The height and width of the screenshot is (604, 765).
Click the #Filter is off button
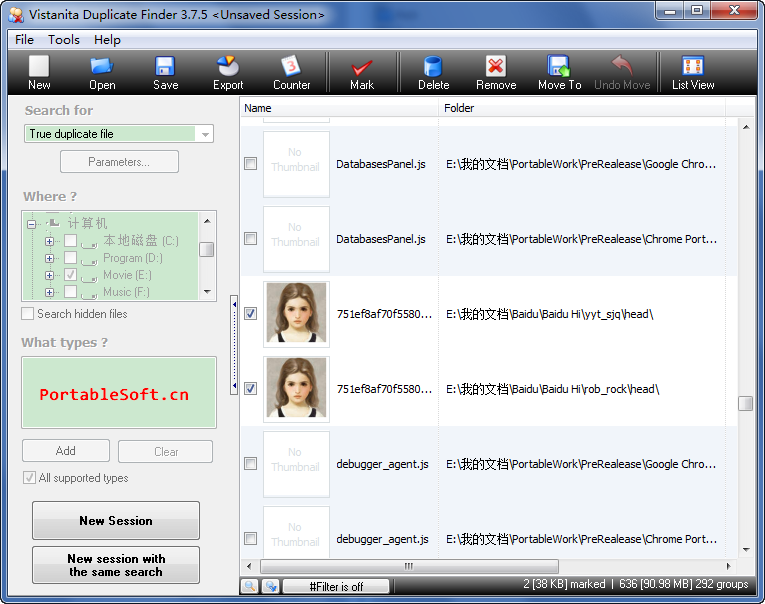click(x=336, y=587)
